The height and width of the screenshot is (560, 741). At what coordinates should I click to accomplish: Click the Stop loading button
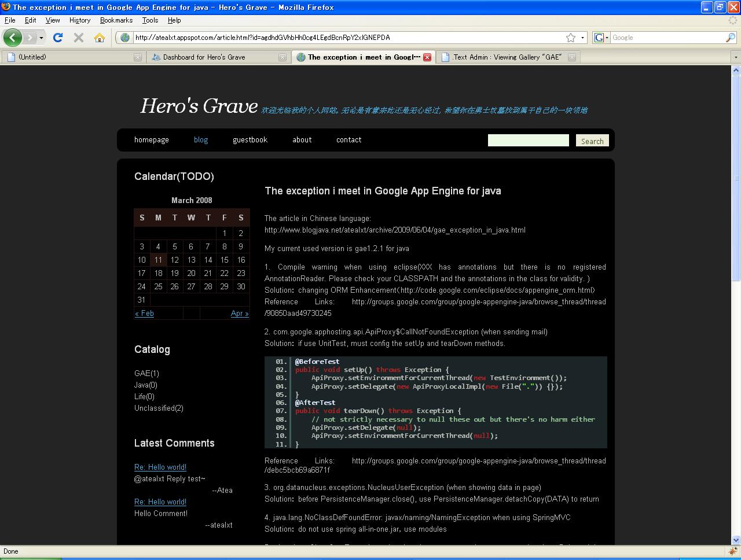coord(79,38)
